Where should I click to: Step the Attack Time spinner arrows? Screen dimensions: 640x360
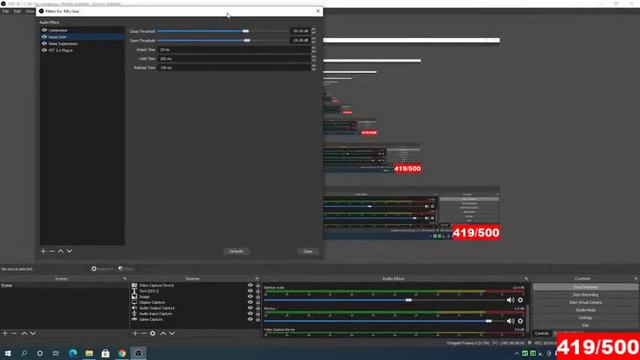313,50
